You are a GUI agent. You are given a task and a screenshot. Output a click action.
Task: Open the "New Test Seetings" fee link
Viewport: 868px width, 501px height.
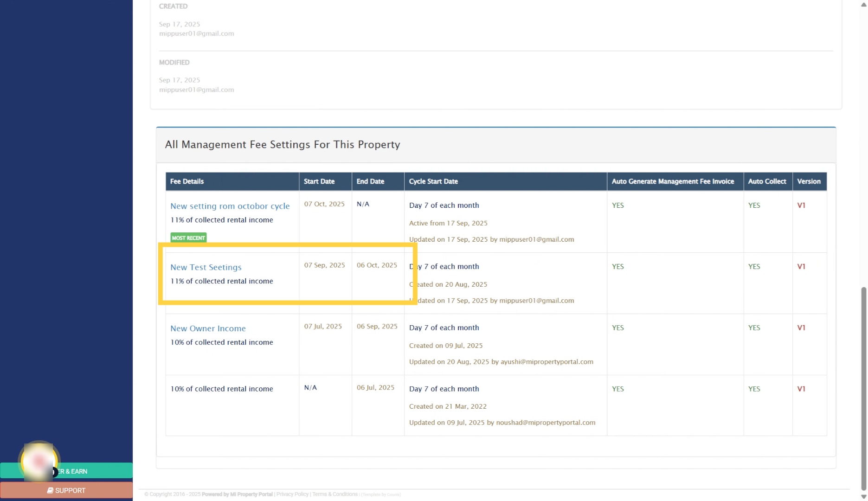206,267
